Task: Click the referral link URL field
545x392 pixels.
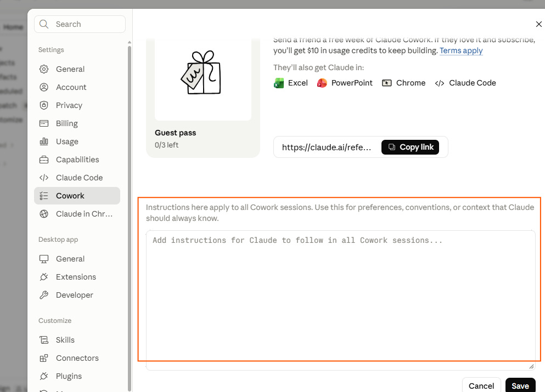Action: (x=327, y=147)
